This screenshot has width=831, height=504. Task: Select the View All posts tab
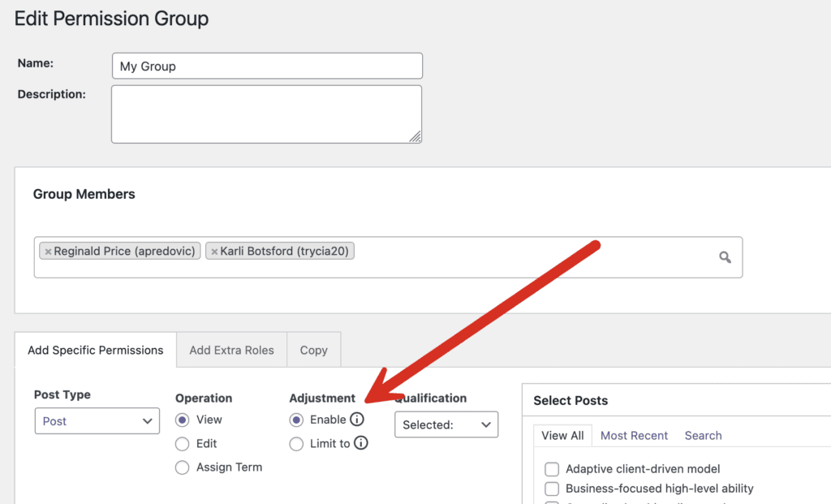coord(562,436)
